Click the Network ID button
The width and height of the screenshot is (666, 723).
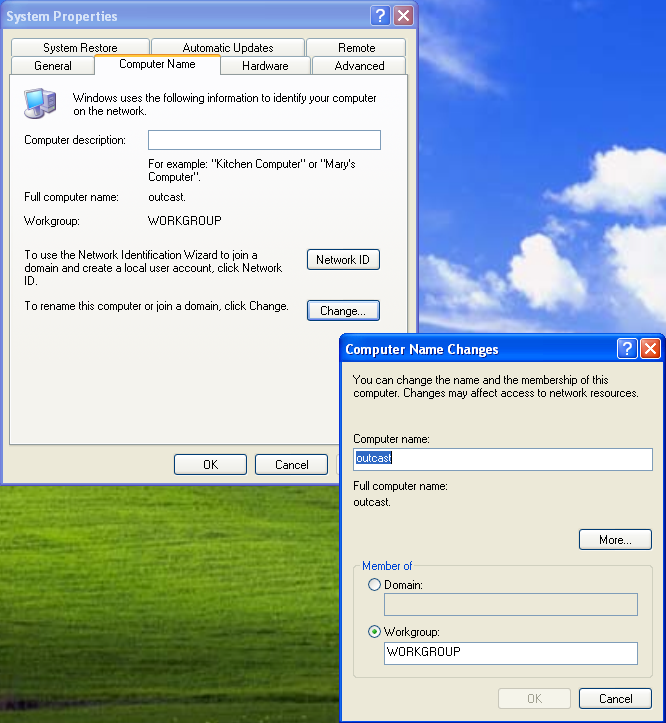pyautogui.click(x=343, y=260)
